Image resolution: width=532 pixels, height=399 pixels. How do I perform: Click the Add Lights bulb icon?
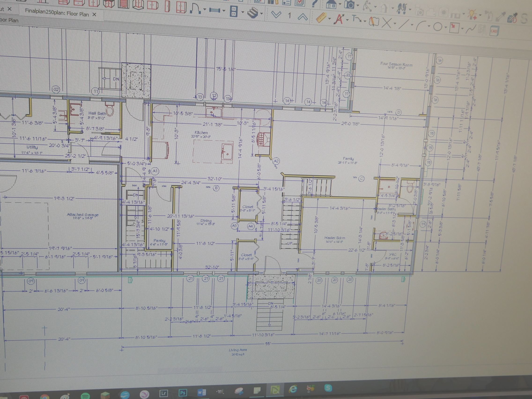[472, 15]
